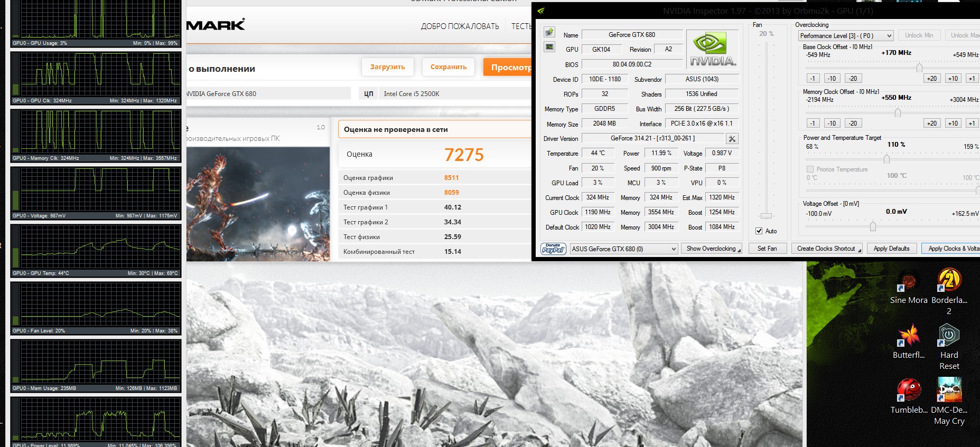Click the orange Просмотр button
Image resolution: width=980 pixels, height=447 pixels.
point(508,68)
